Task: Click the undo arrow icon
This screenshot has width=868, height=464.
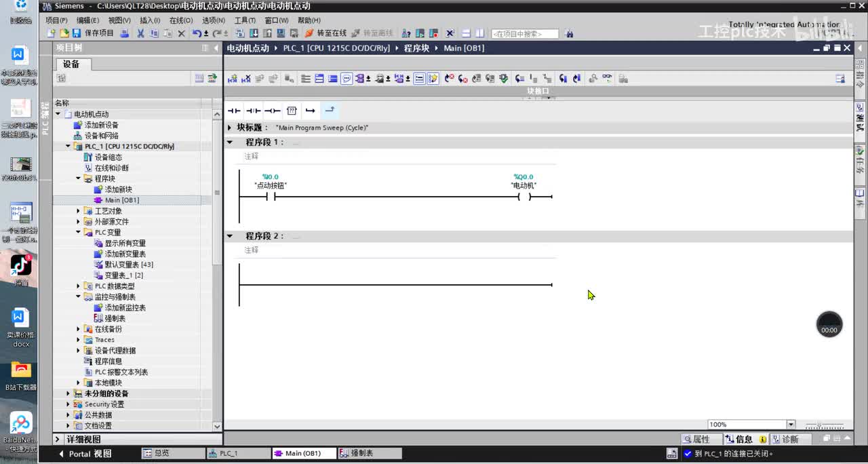Action: [x=197, y=33]
